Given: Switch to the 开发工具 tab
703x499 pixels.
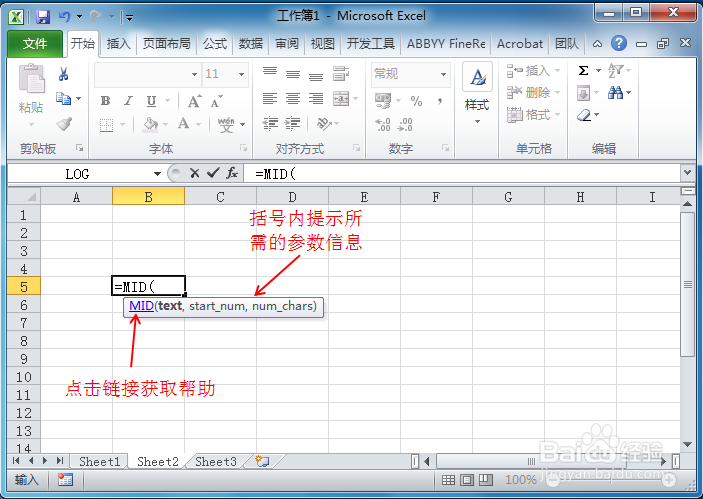Looking at the screenshot, I should click(x=370, y=44).
